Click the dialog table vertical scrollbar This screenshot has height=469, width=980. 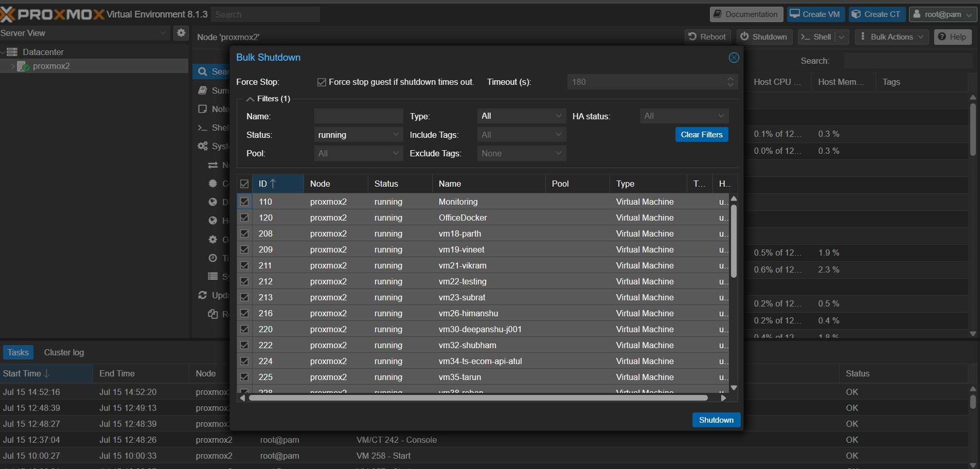(734, 241)
